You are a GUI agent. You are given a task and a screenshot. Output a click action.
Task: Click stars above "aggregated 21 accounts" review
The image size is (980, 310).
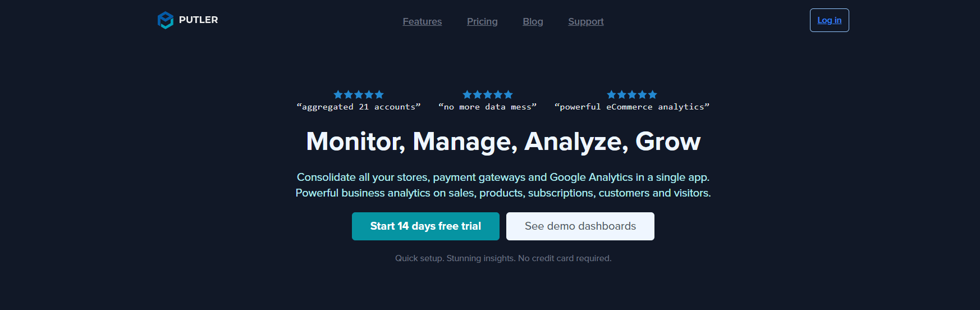359,94
